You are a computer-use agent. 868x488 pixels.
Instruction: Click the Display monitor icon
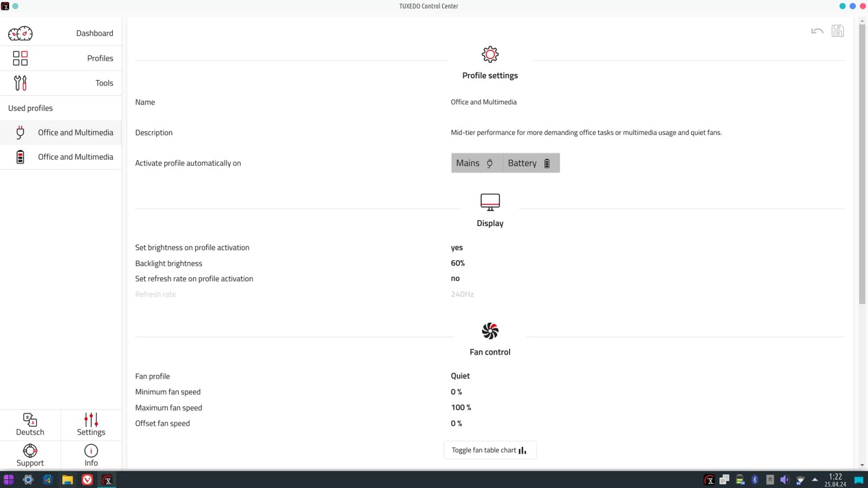point(490,202)
